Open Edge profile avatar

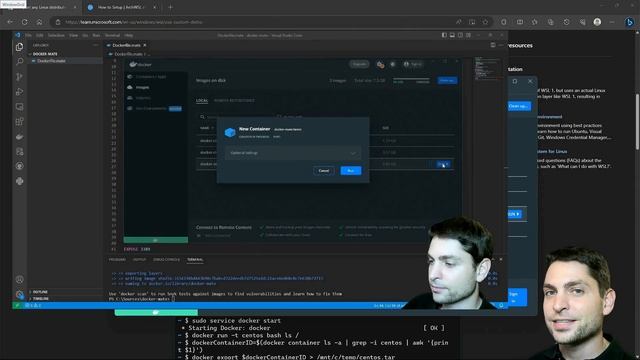point(597,22)
